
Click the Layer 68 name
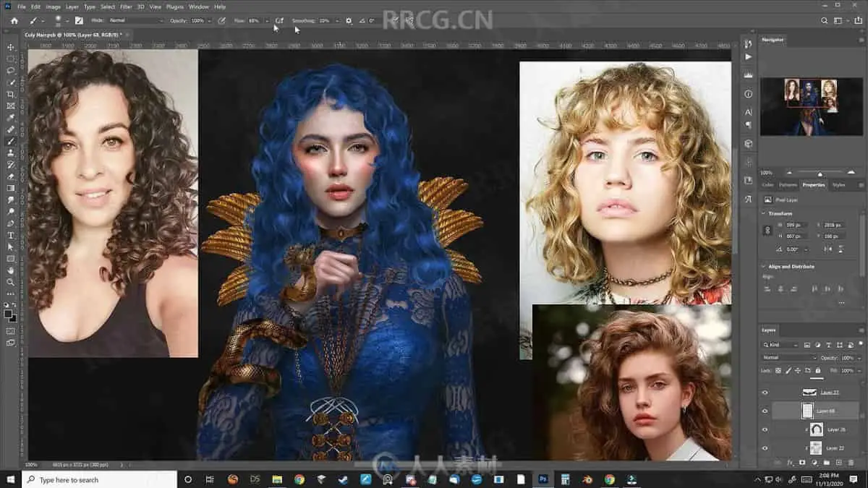click(825, 411)
